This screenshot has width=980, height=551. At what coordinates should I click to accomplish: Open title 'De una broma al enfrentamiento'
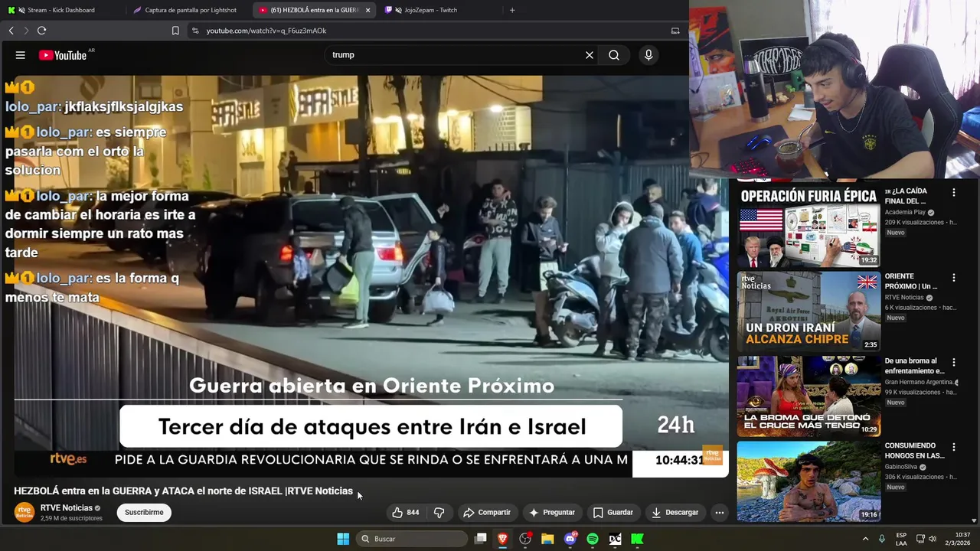pyautogui.click(x=914, y=366)
